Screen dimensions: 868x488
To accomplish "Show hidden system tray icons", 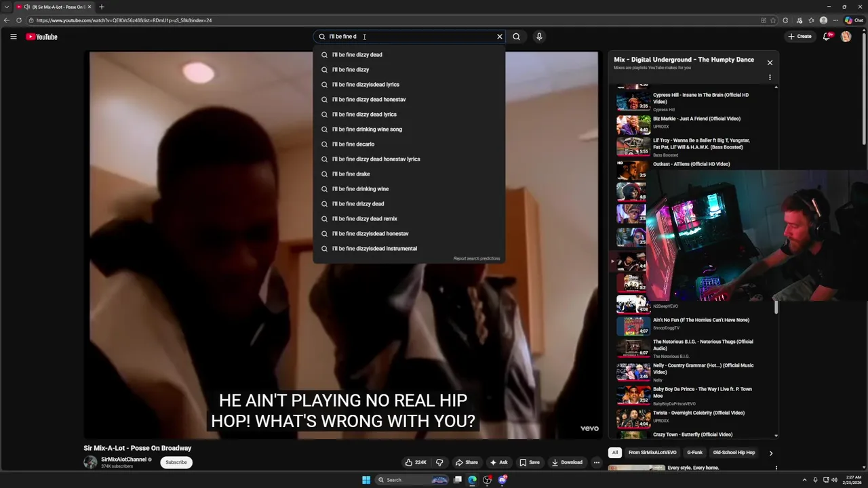I will [x=804, y=480].
